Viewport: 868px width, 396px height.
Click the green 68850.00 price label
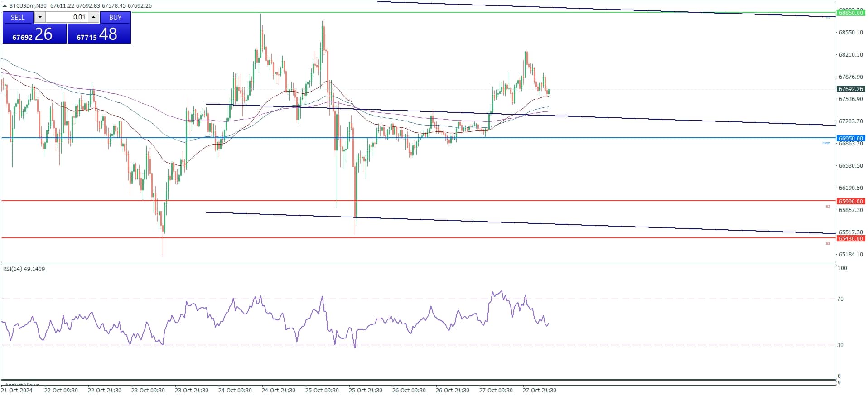click(x=851, y=13)
